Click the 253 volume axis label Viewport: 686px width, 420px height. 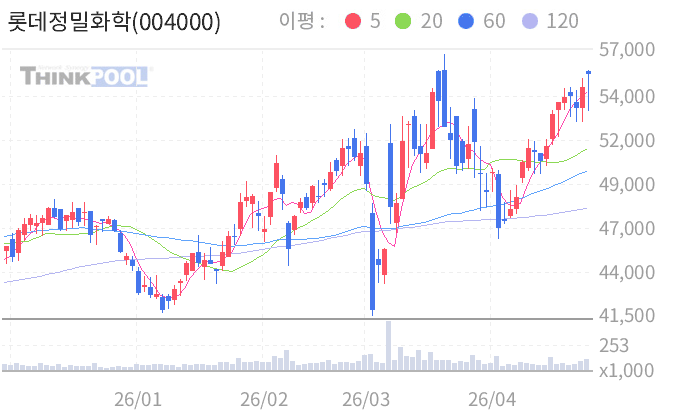(614, 346)
